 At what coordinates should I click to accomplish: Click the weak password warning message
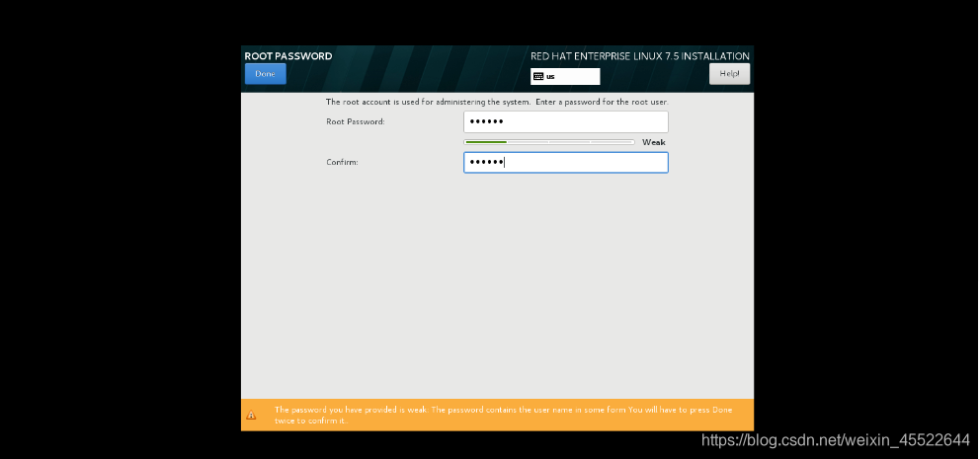[x=503, y=415]
